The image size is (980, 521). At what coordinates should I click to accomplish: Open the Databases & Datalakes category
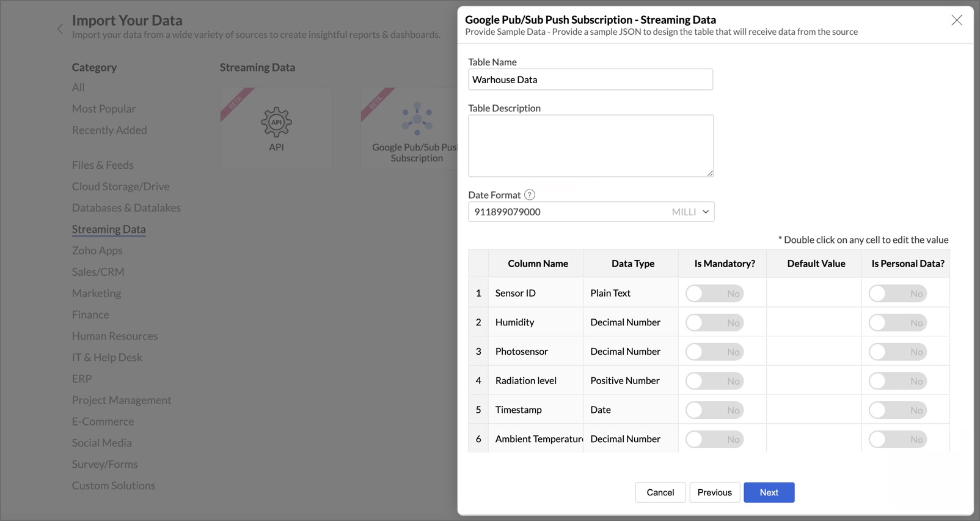(x=126, y=208)
